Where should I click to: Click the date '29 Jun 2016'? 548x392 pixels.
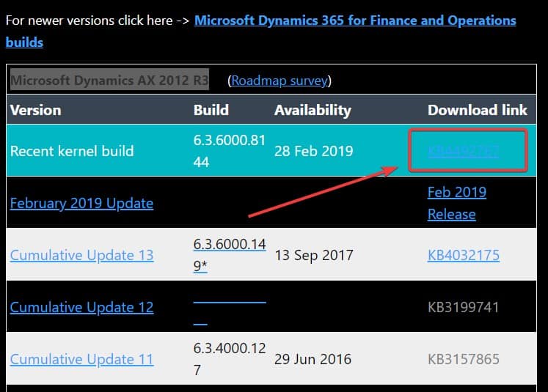(313, 359)
